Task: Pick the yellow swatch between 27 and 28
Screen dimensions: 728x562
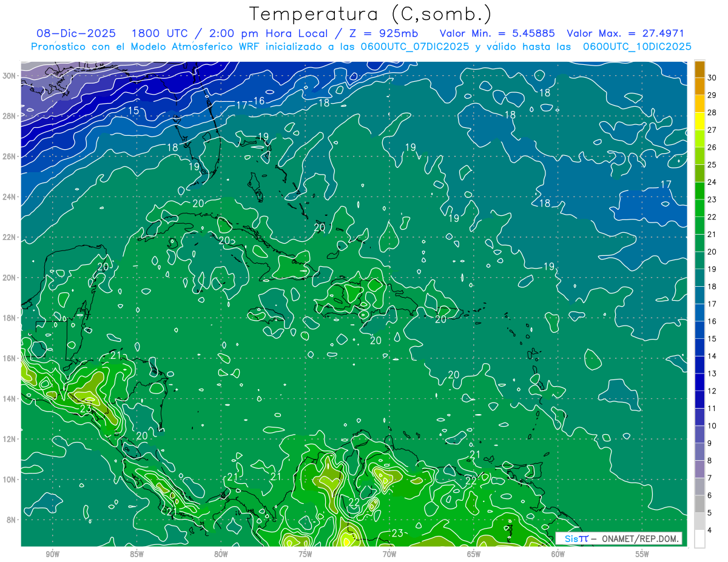Action: pyautogui.click(x=699, y=121)
